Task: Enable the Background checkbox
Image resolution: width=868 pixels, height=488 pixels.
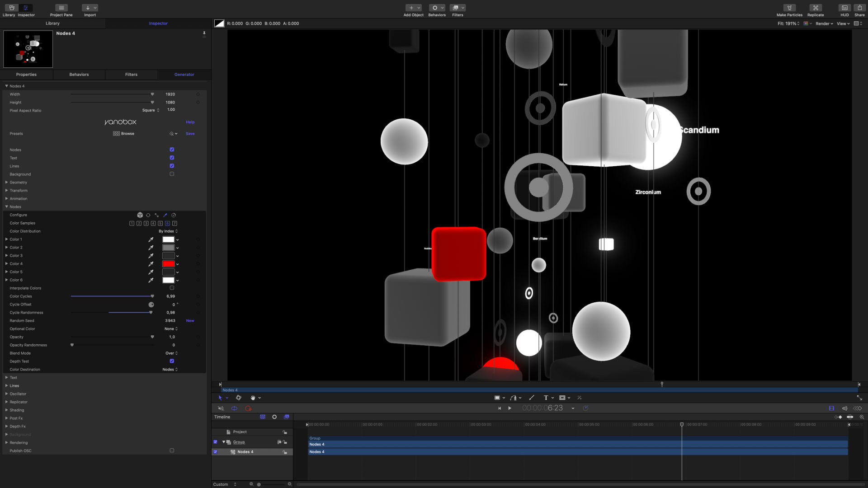Action: (172, 174)
